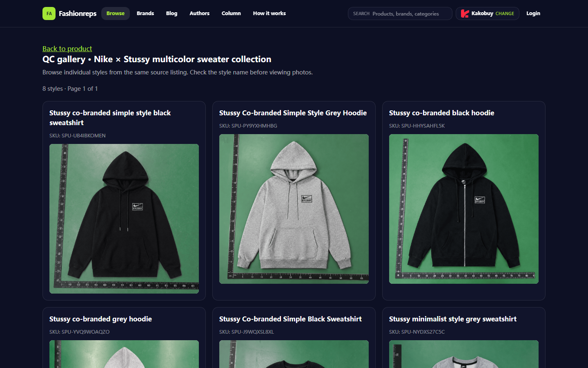
Task: Select the Browse nav item
Action: [x=116, y=13]
